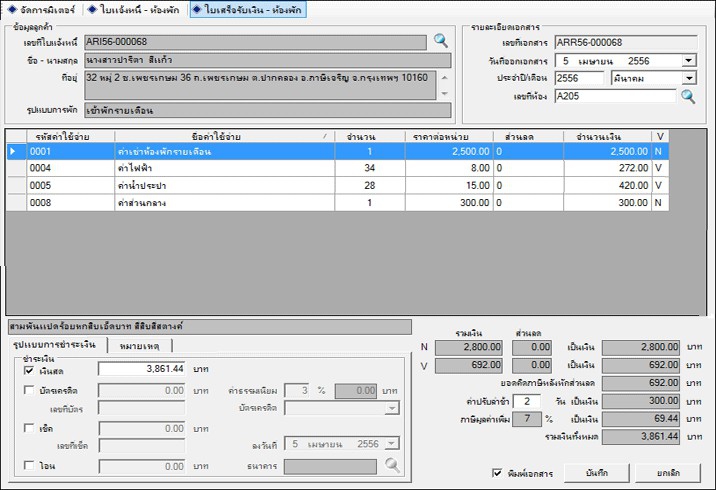716x490 pixels.
Task: Click the row pointer arrow of row 0001
Action: [13, 151]
